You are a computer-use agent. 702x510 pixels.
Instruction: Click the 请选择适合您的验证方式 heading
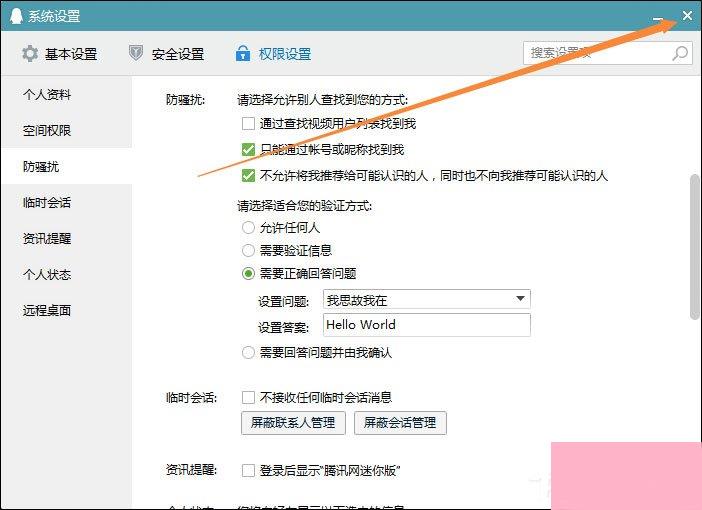point(304,206)
